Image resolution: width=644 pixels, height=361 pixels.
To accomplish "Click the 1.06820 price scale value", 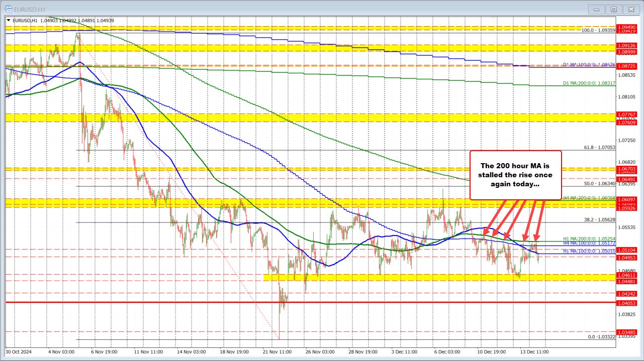I will coord(627,162).
